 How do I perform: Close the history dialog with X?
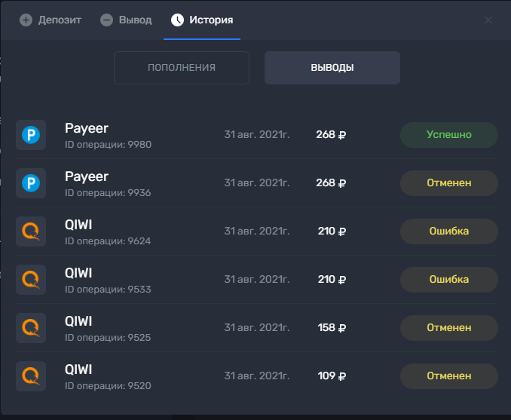point(488,20)
